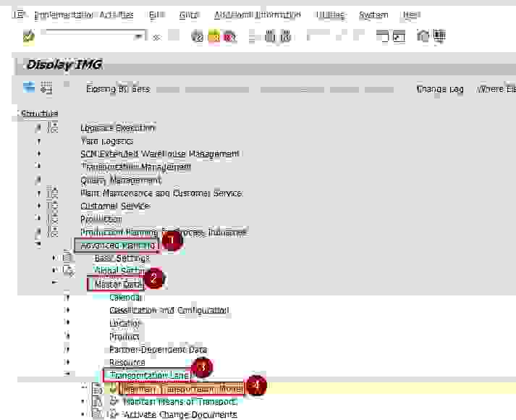Open the Additional Information menu
Image resolution: width=516 pixels, height=420 pixels.
pyautogui.click(x=258, y=14)
